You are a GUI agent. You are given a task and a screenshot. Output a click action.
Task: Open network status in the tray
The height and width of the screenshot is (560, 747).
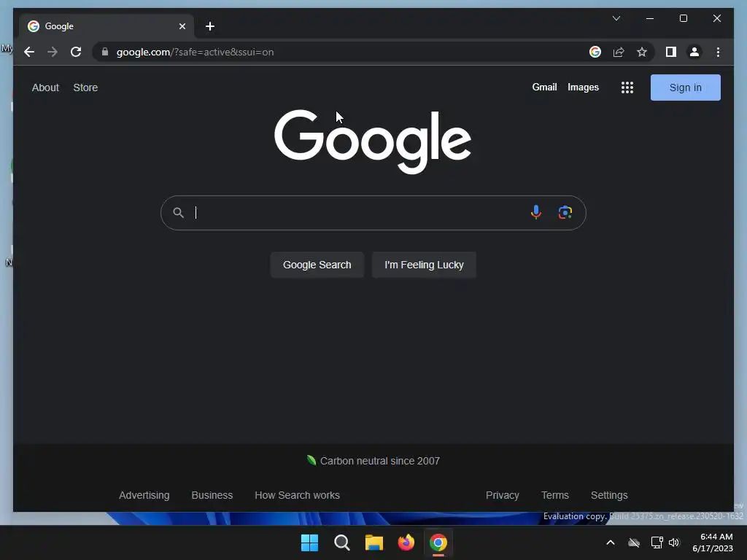tap(657, 542)
